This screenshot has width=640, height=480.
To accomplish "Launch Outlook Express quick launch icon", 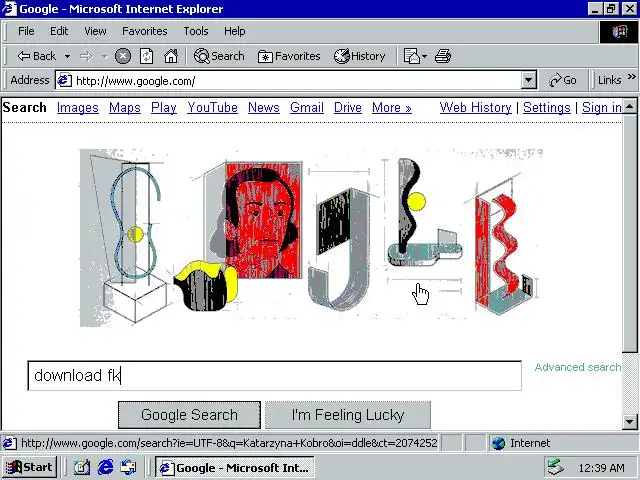I will [128, 467].
